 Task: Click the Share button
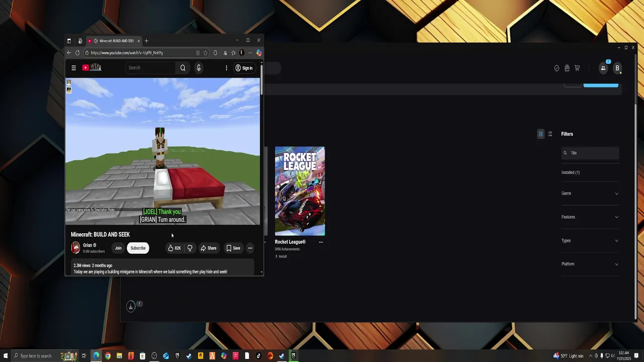point(208,248)
